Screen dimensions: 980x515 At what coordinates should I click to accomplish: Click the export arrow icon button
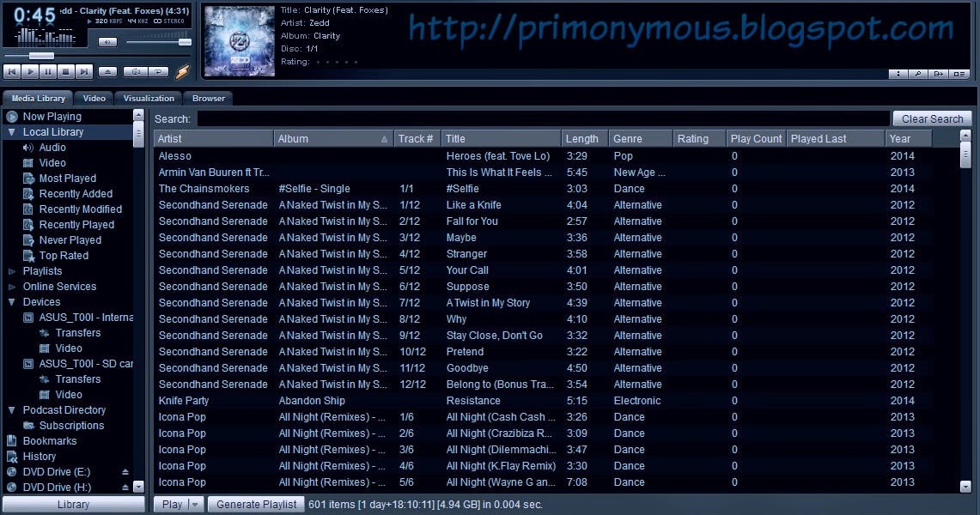(x=938, y=74)
